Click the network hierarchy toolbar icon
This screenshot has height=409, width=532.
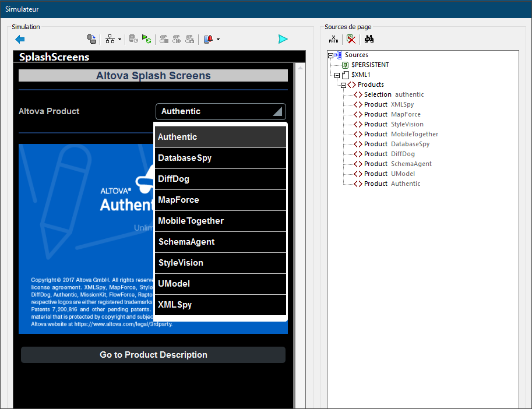pos(110,39)
